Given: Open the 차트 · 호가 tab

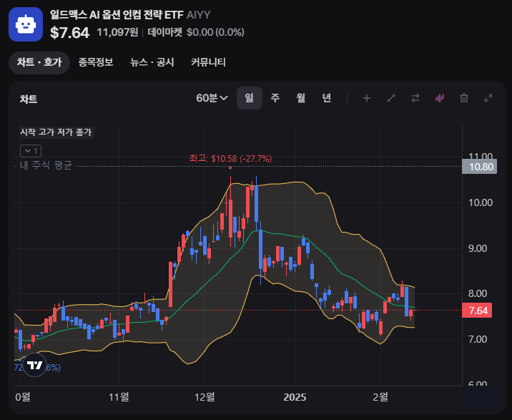Looking at the screenshot, I should (39, 62).
